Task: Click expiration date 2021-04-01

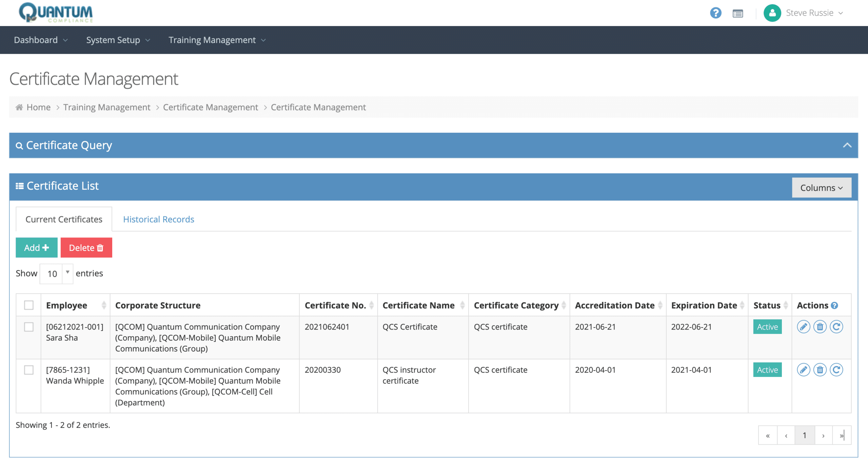Action: [691, 370]
